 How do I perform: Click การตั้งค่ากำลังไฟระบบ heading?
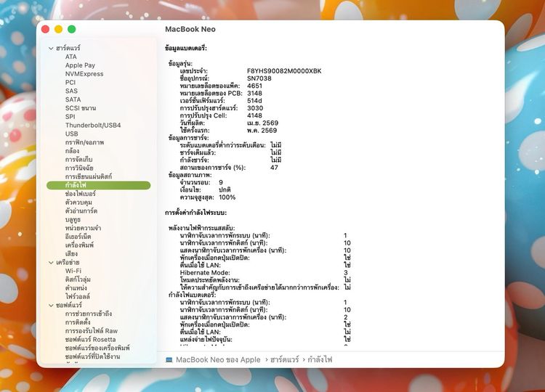[x=195, y=213]
